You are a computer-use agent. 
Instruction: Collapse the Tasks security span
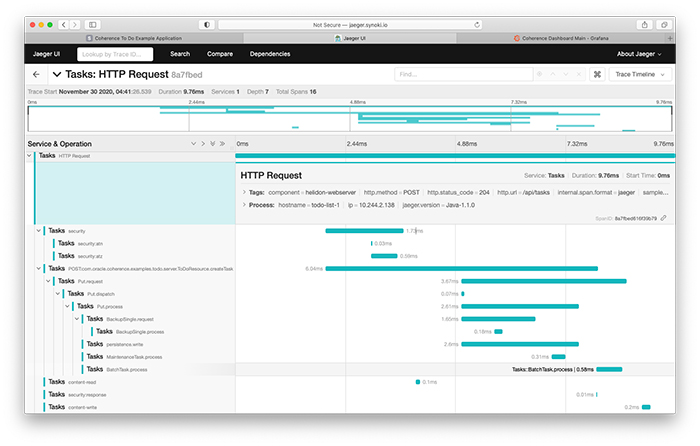[x=39, y=231]
